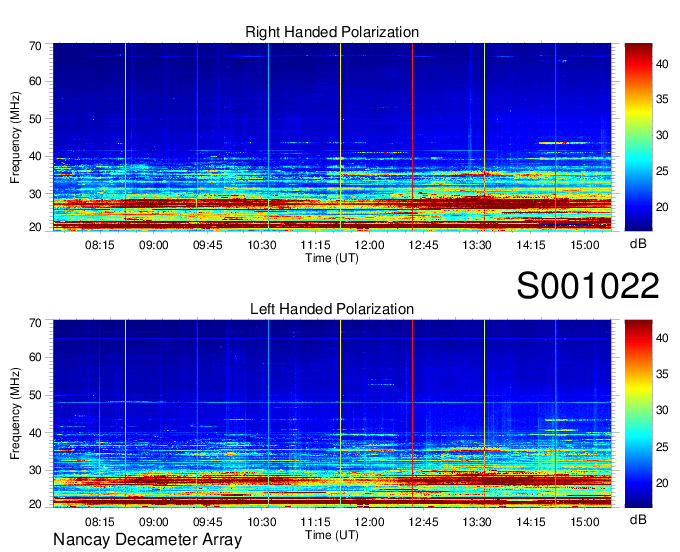Click "12:45" time tick on Right Handed plot

coord(423,245)
